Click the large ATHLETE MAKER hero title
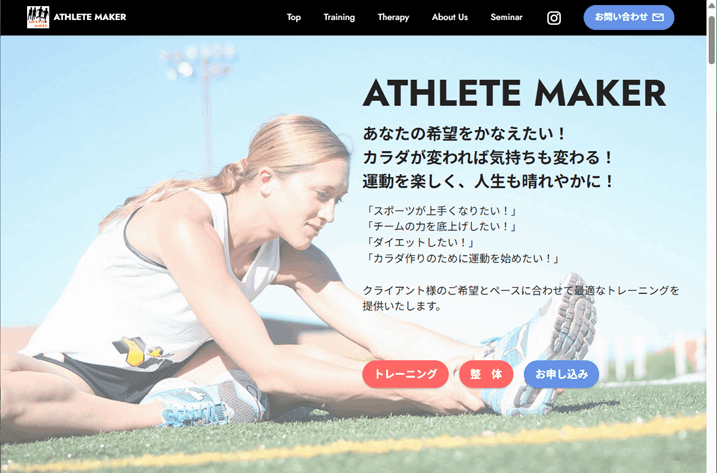717x473 pixels. tap(514, 93)
